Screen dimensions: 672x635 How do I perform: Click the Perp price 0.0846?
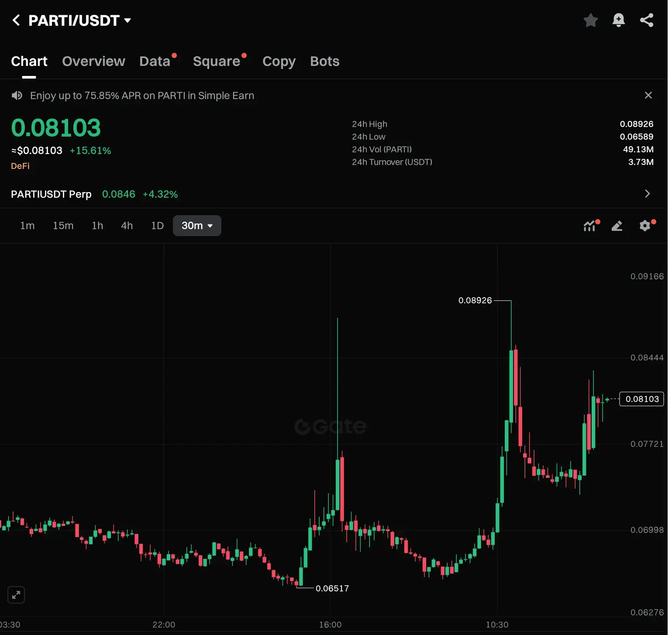(119, 194)
